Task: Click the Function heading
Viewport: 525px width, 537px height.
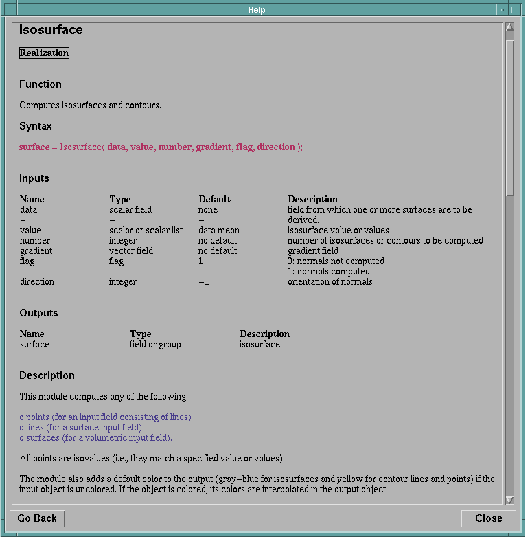Action: (40, 84)
